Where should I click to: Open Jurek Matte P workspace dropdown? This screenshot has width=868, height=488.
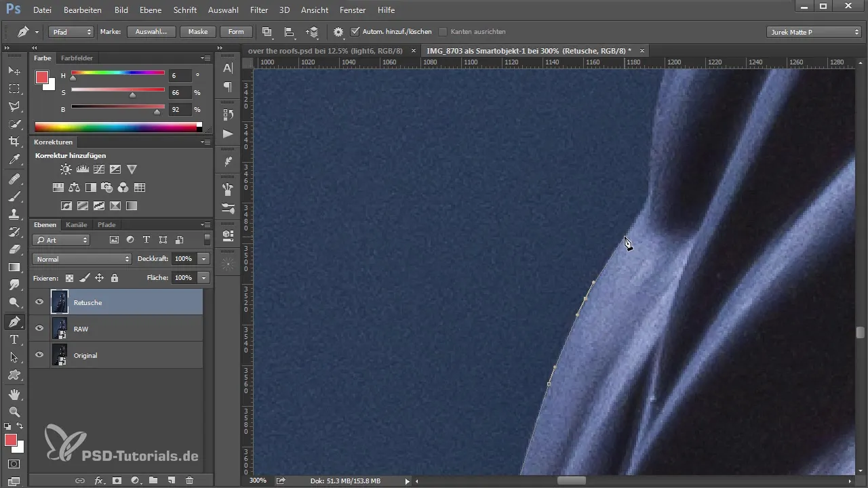pos(814,32)
